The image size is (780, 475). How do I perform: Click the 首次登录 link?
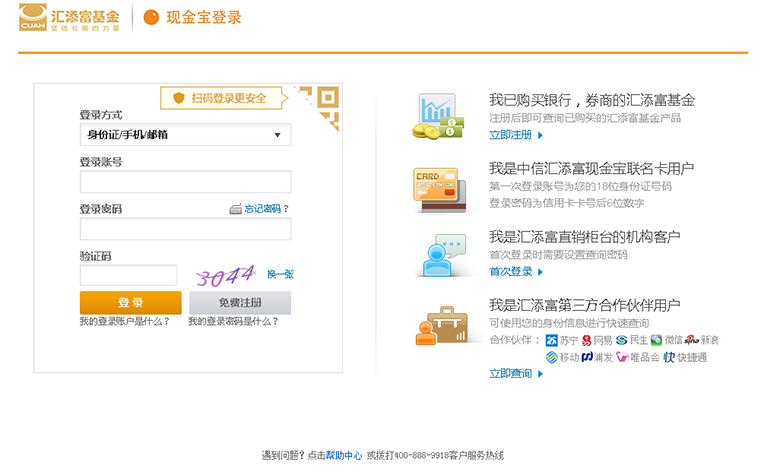[x=510, y=272]
